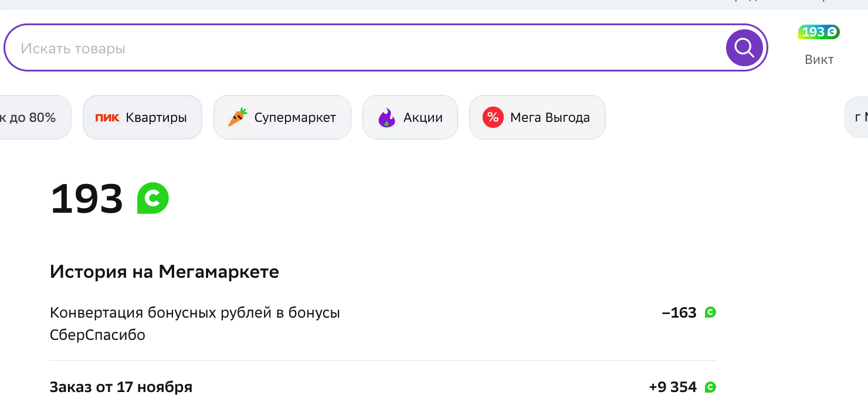868x402 pixels.
Task: Open the Викт profile menu
Action: (x=819, y=60)
